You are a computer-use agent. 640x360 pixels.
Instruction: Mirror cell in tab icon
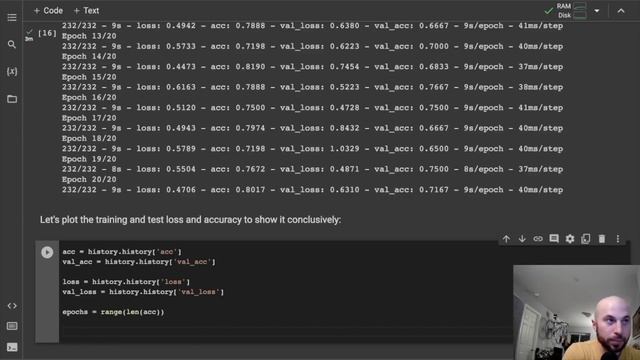[586, 239]
